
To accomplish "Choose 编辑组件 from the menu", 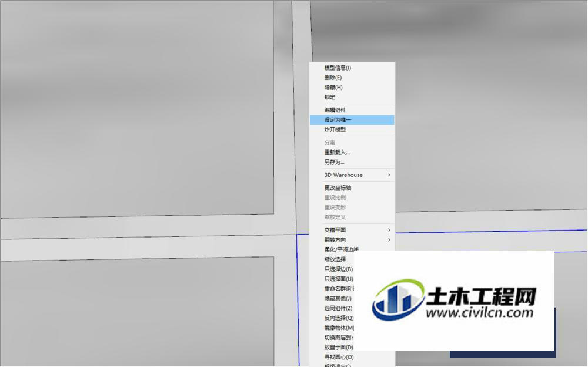I will click(352, 110).
